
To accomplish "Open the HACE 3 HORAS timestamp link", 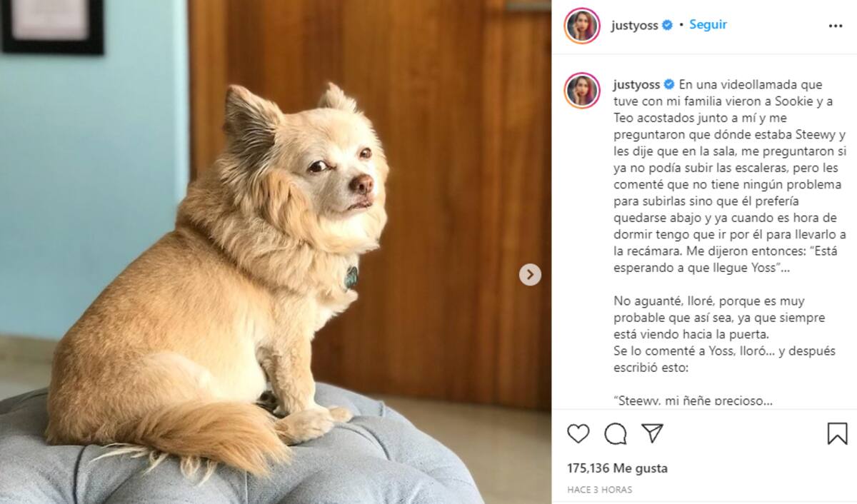I will point(600,490).
